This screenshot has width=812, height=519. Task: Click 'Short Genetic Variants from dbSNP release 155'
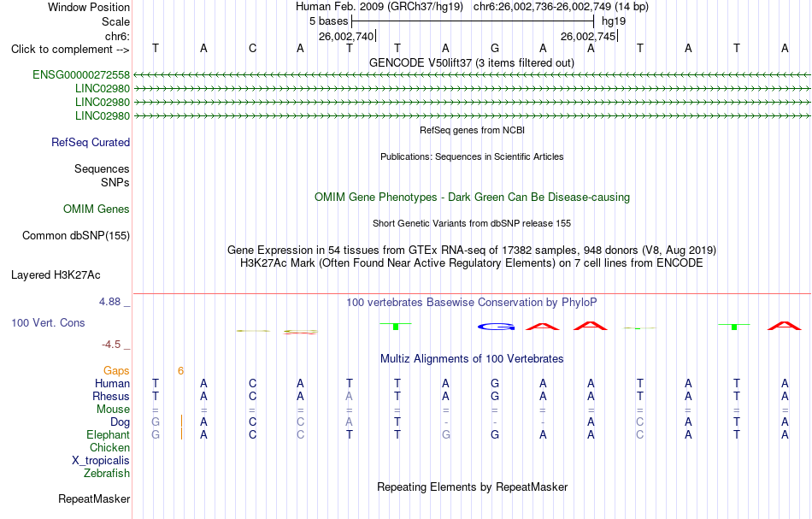pos(472,223)
